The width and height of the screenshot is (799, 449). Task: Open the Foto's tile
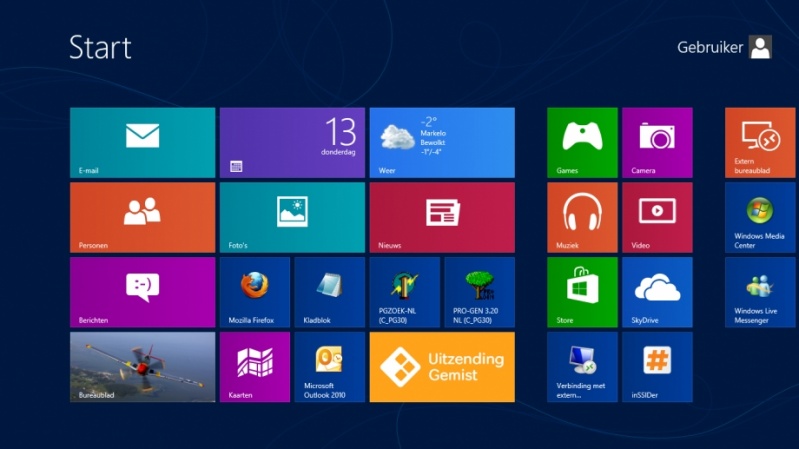tap(292, 218)
